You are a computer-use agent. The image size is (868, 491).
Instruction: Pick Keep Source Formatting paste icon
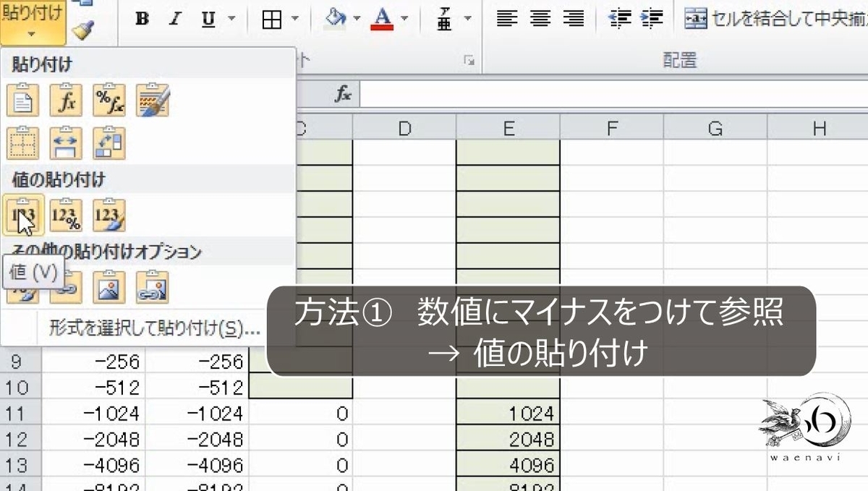[x=152, y=100]
